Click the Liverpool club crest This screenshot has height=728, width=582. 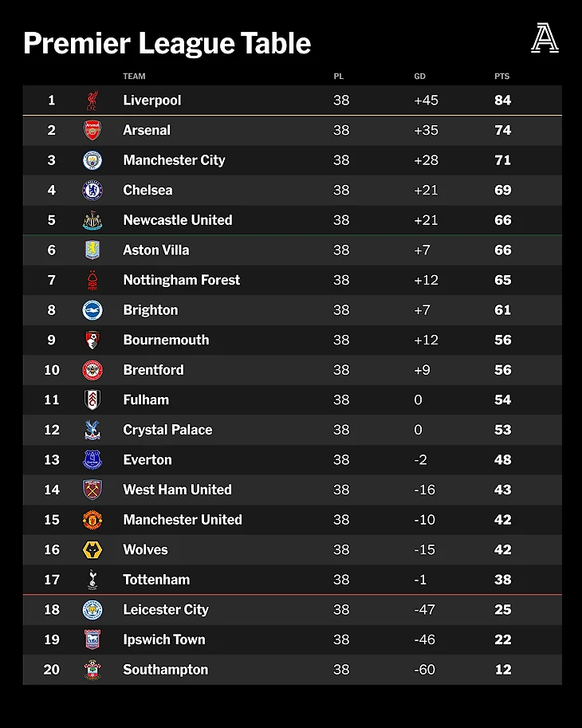92,100
